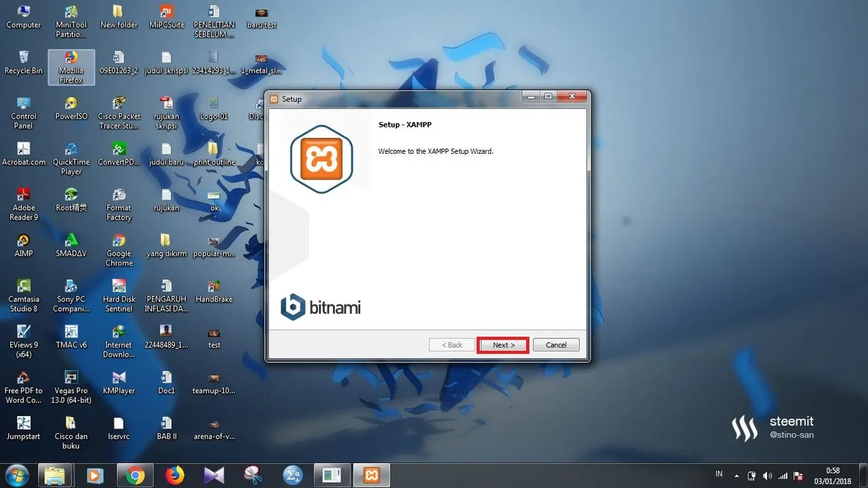Select the 09E01263_2 file icon

pyautogui.click(x=119, y=63)
